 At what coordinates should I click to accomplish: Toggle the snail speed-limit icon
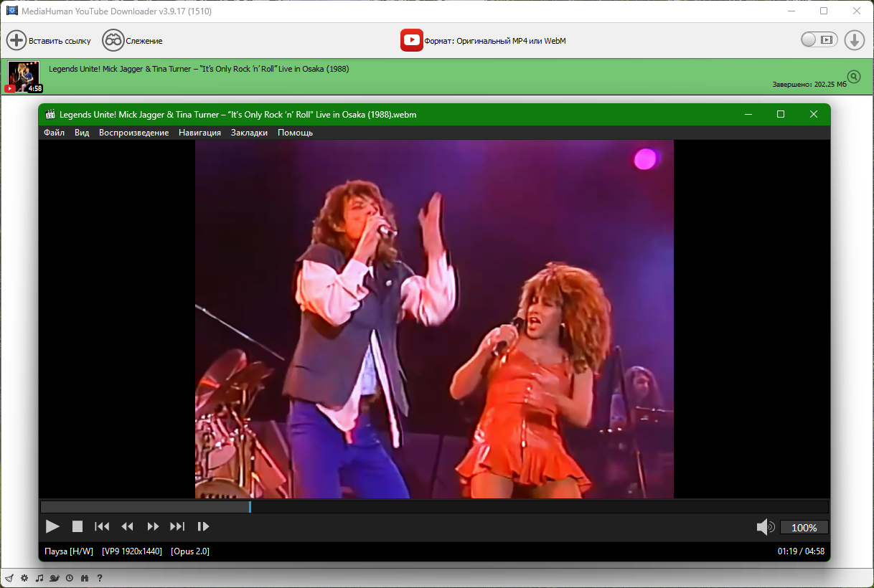click(55, 578)
